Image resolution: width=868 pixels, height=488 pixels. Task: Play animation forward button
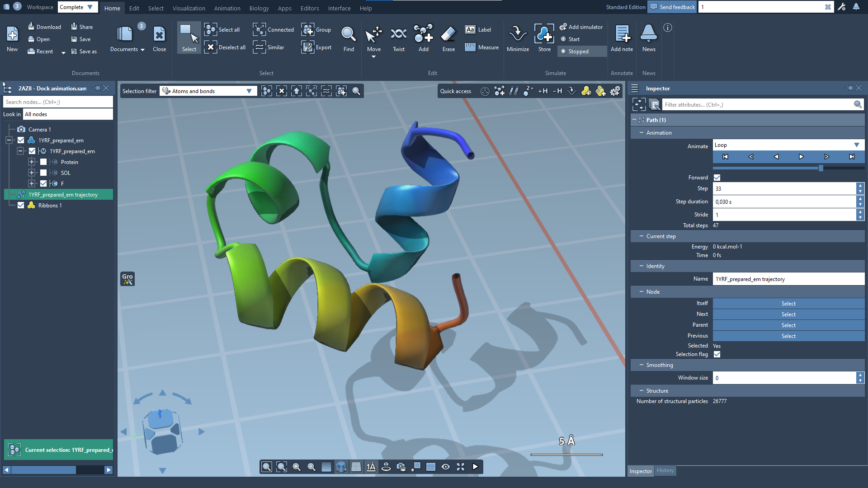click(x=801, y=157)
